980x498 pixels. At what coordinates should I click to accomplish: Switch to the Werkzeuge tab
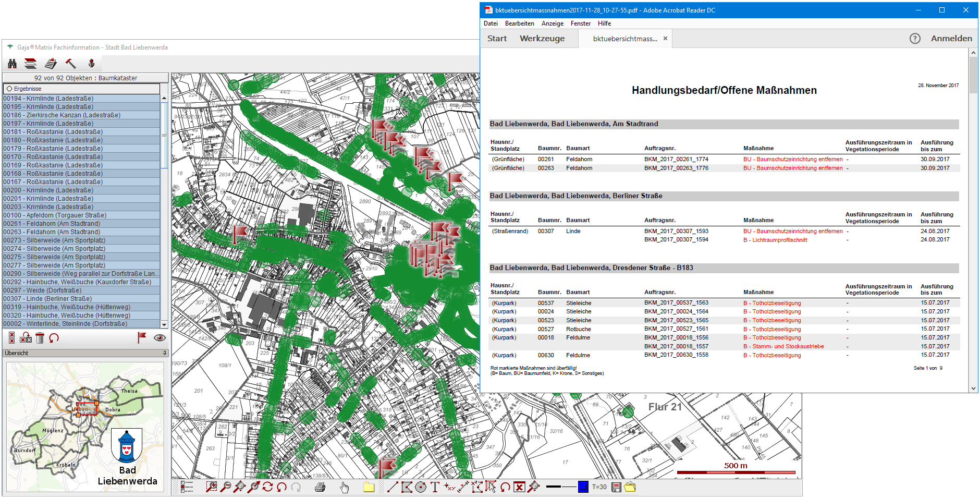[542, 39]
